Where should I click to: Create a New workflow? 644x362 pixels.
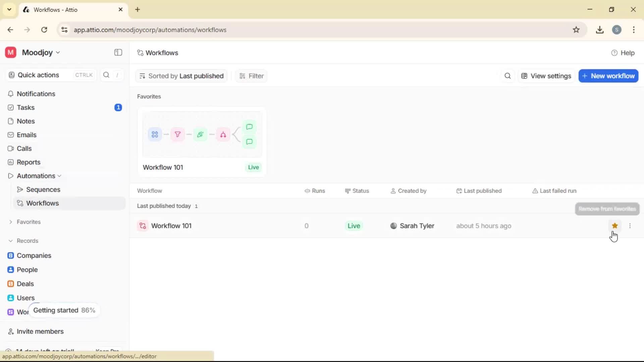608,76
